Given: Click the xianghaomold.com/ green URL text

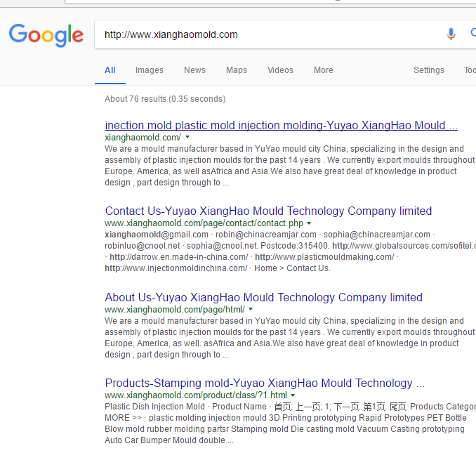Looking at the screenshot, I should [x=143, y=137].
